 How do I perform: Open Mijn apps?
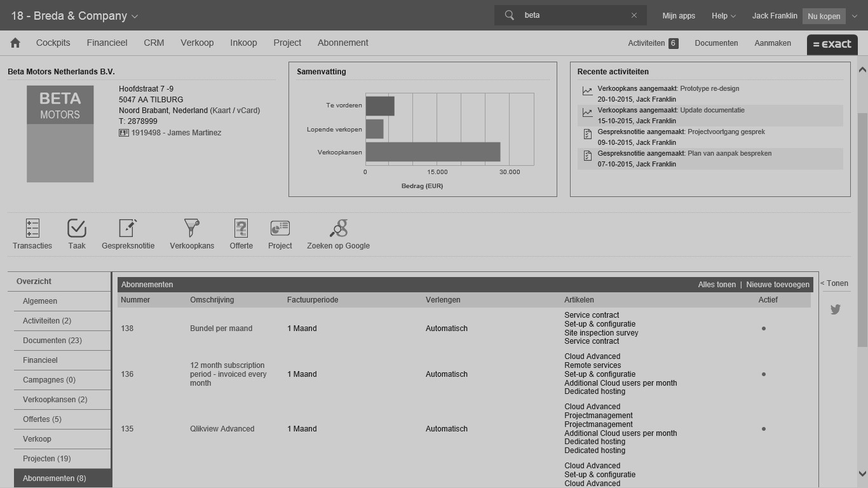click(679, 16)
